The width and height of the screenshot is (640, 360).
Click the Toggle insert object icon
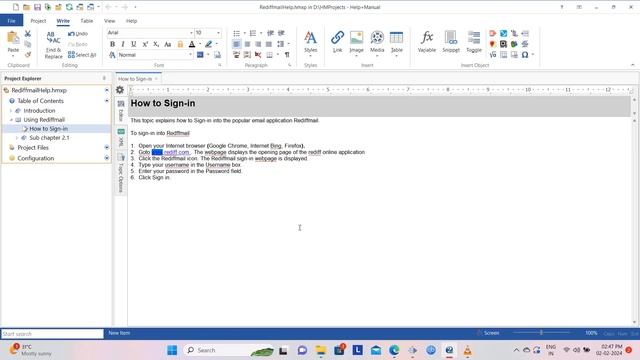point(474,42)
